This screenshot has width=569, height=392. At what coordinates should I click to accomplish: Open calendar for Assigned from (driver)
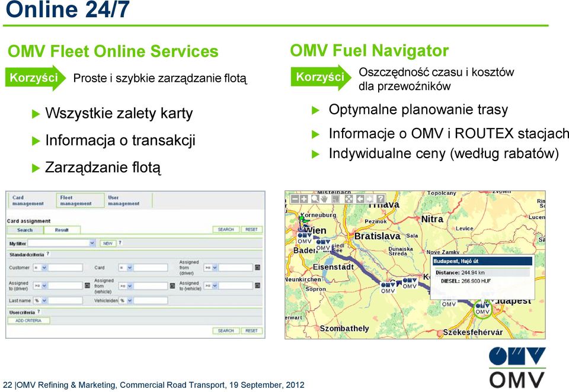tap(257, 267)
